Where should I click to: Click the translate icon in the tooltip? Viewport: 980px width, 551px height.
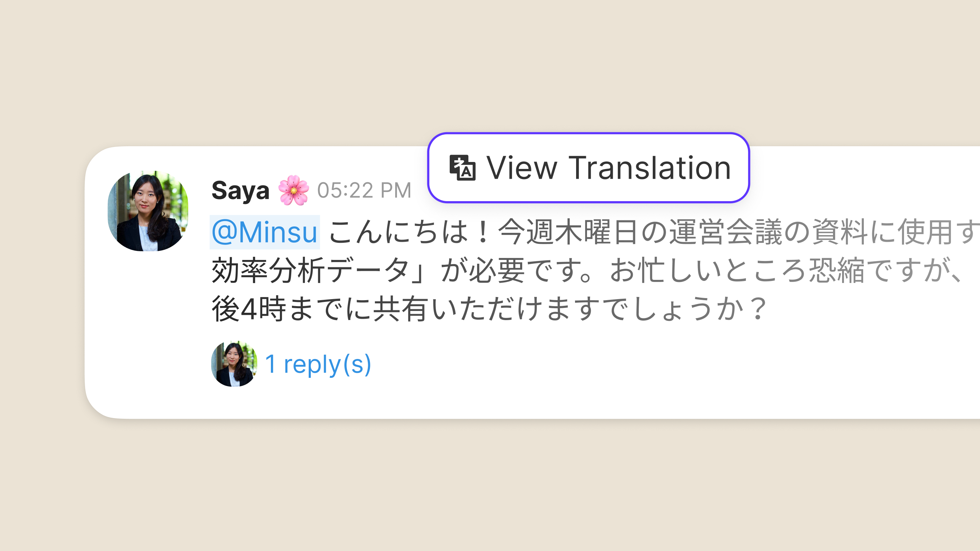tap(462, 168)
